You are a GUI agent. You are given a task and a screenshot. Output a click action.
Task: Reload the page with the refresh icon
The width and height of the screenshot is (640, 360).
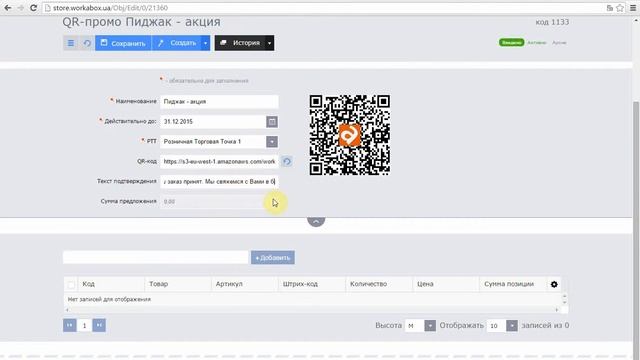click(x=33, y=8)
